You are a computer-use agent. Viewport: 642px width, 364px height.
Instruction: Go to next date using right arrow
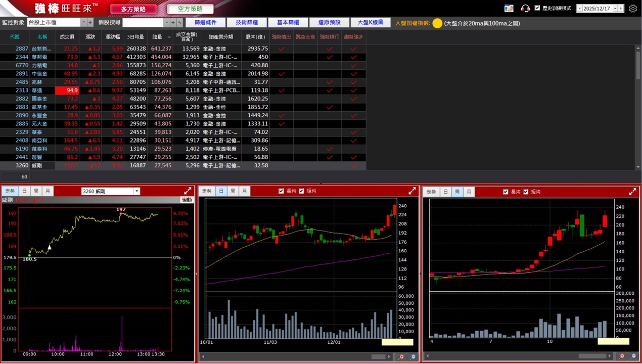pos(621,9)
